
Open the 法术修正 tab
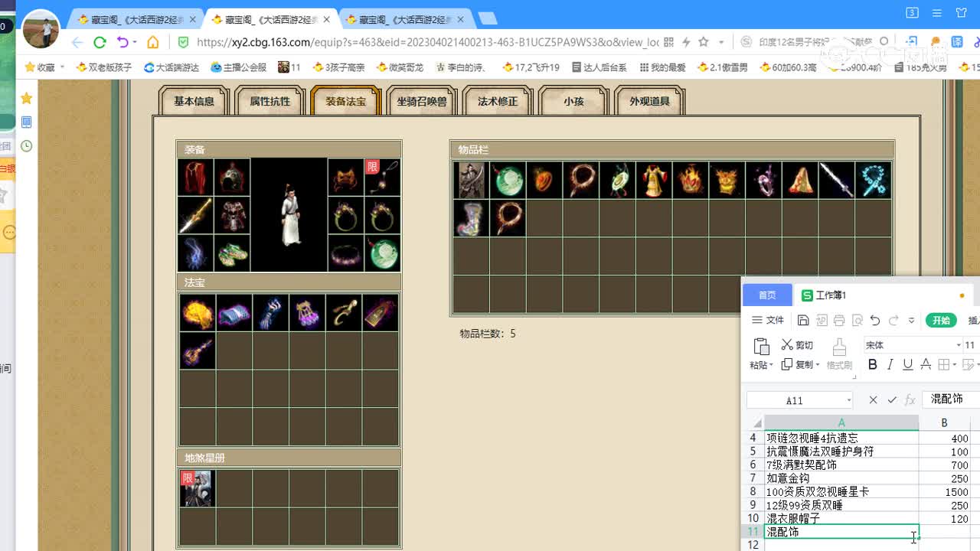498,101
